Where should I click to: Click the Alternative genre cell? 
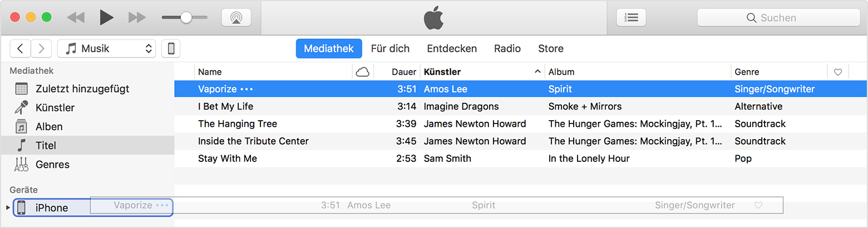coord(758,106)
